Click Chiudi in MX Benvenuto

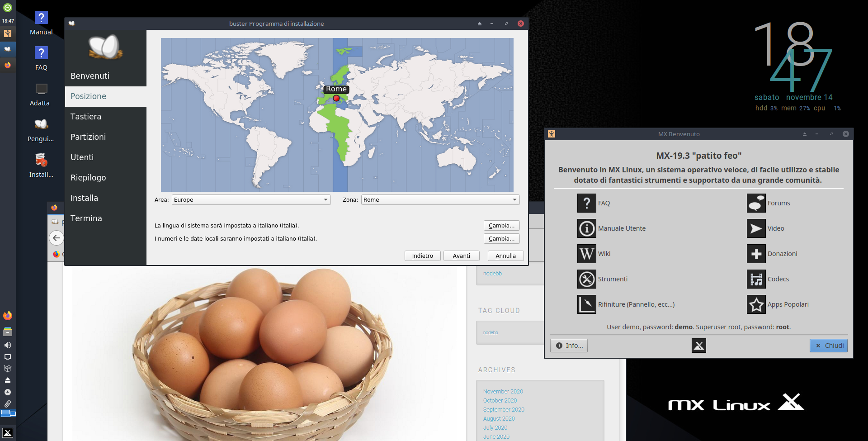(x=829, y=346)
